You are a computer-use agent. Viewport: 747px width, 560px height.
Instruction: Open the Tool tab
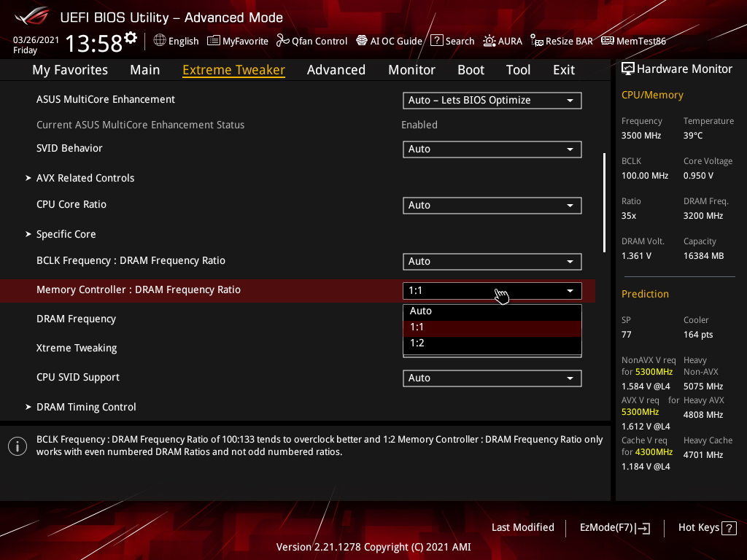pyautogui.click(x=519, y=70)
